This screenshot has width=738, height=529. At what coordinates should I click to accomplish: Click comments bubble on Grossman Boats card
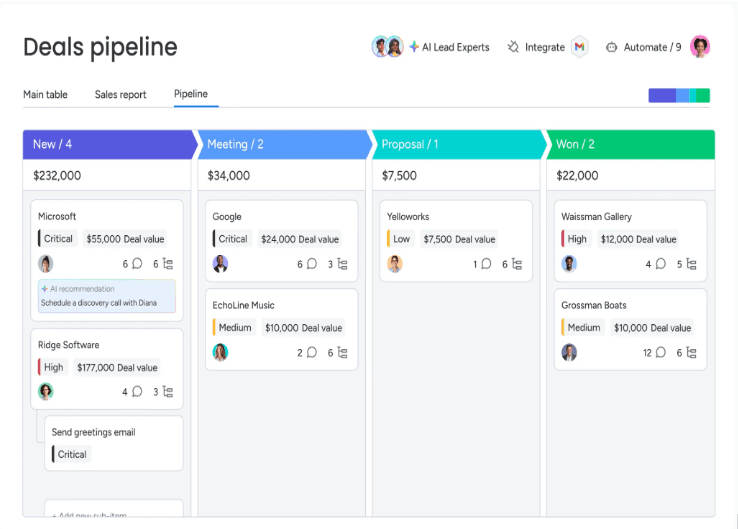click(x=661, y=353)
